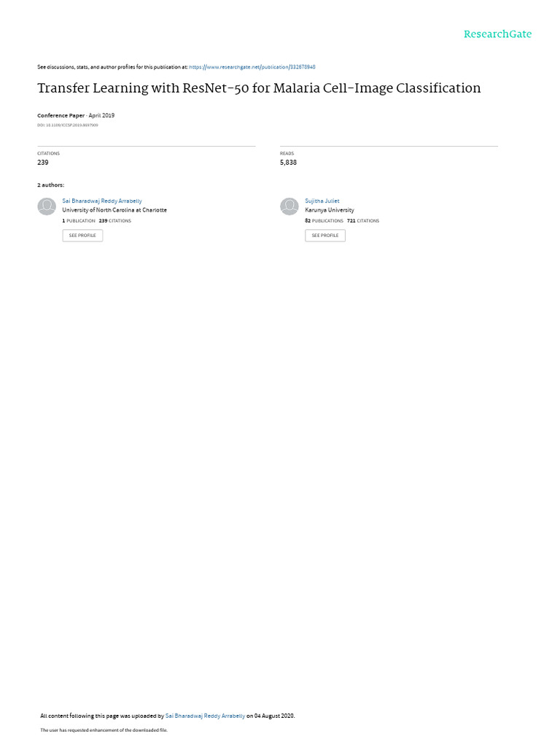Click Karunya University affiliation text
Viewport: 560px width, 747px height.
(x=330, y=210)
